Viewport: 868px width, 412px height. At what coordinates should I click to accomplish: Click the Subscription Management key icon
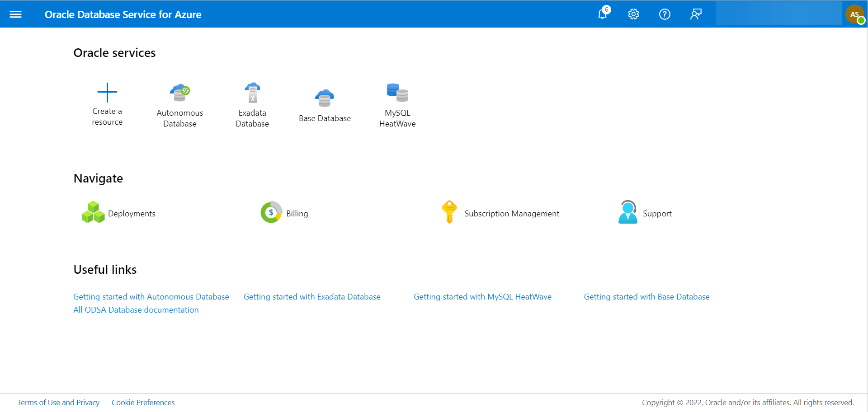tap(449, 212)
